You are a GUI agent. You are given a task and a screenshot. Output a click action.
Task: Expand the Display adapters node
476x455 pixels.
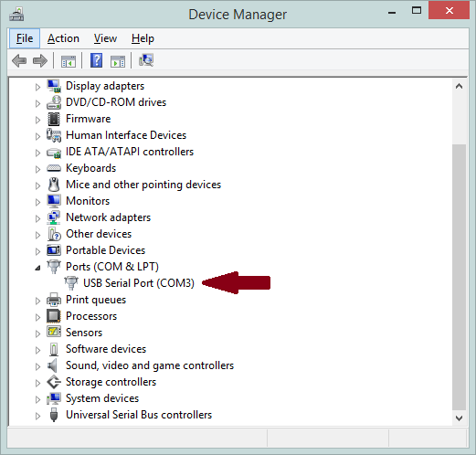point(37,87)
